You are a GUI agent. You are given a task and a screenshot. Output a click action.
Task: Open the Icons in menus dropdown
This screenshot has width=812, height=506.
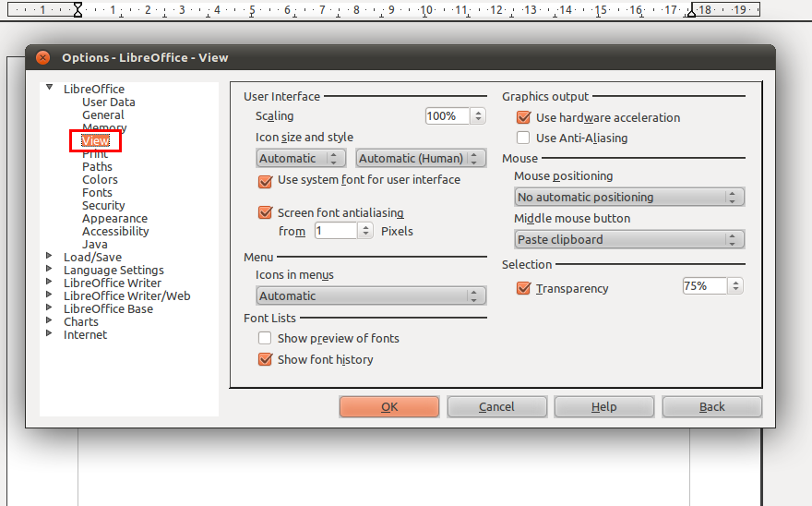tap(371, 295)
